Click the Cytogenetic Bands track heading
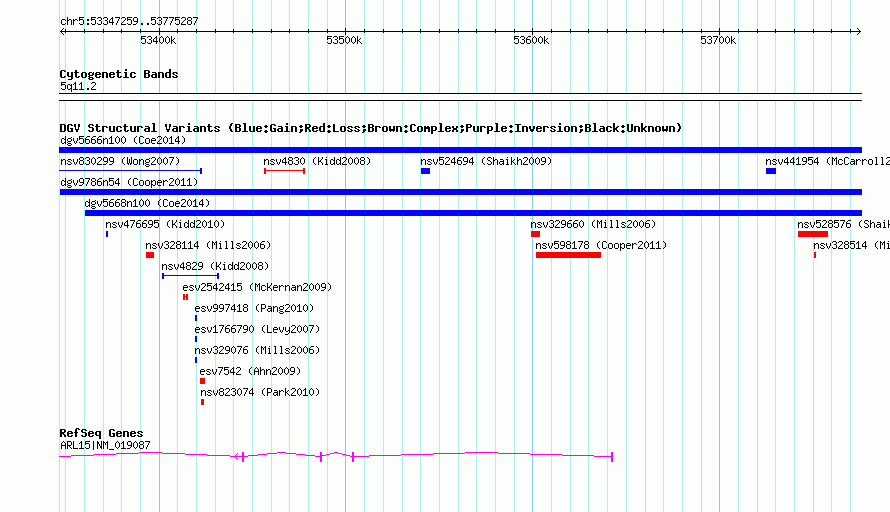 coord(119,74)
